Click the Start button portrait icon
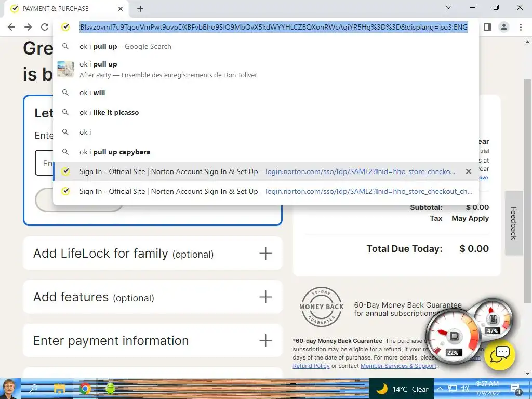The height and width of the screenshot is (399, 532). (x=9, y=389)
